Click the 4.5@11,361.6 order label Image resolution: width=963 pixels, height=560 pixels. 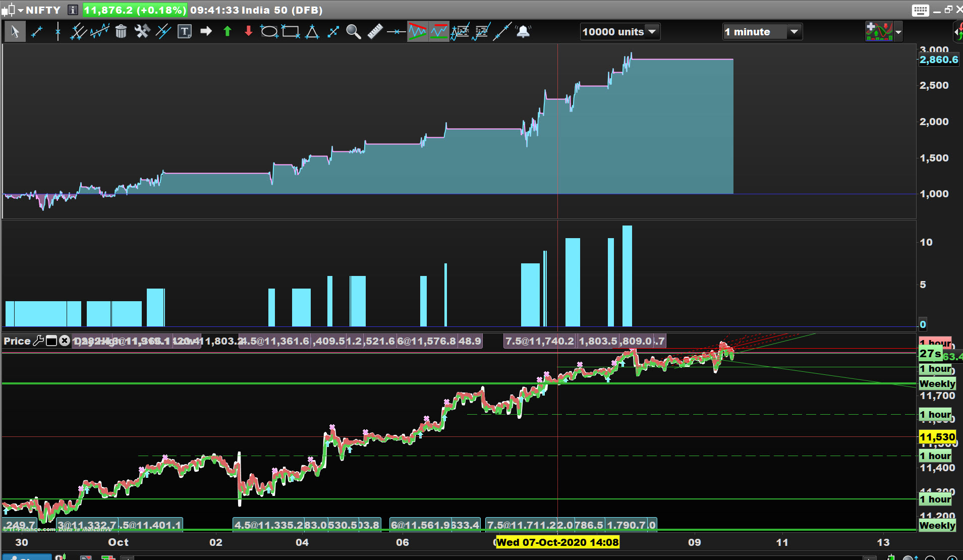275,341
